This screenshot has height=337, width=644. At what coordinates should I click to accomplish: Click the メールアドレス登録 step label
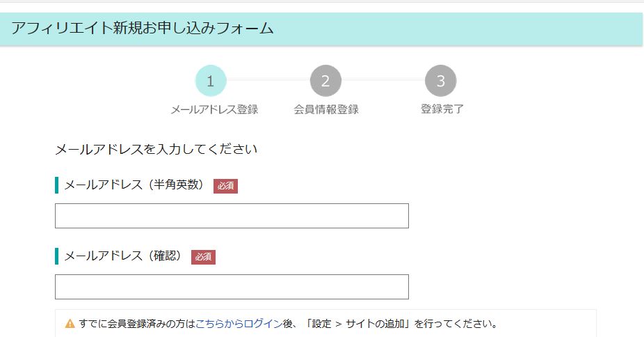(x=214, y=109)
